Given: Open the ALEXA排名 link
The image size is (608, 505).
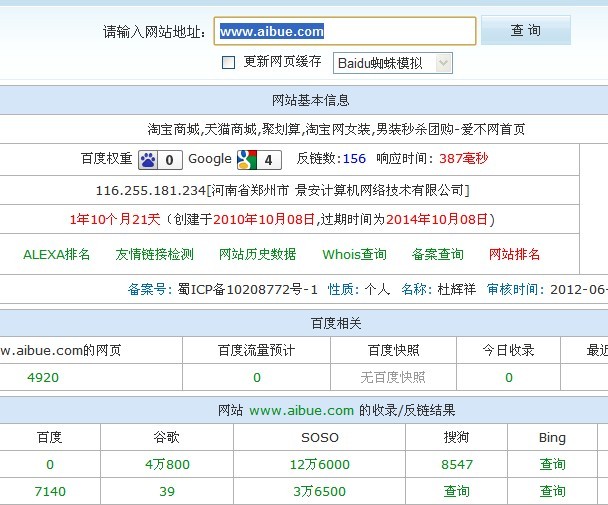Looking at the screenshot, I should pos(57,254).
